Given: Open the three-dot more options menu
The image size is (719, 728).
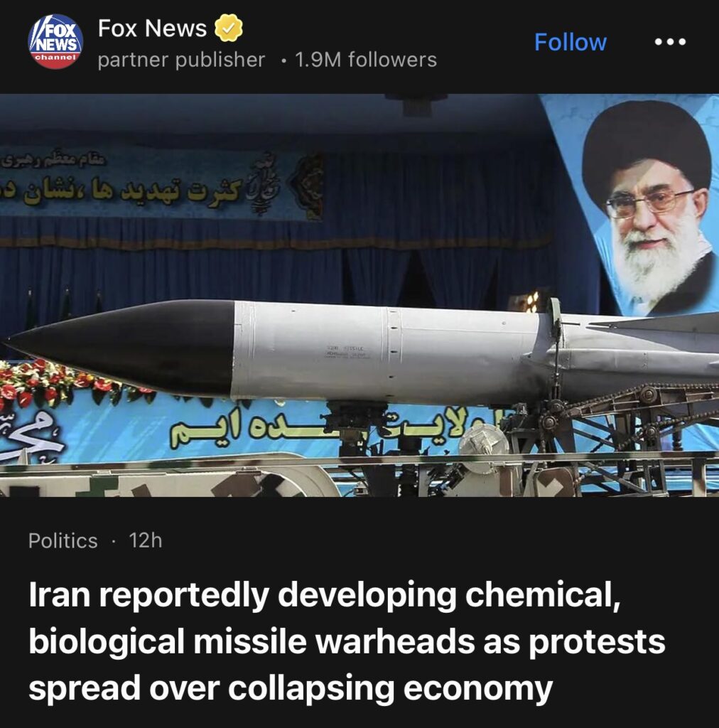Looking at the screenshot, I should pos(670,42).
